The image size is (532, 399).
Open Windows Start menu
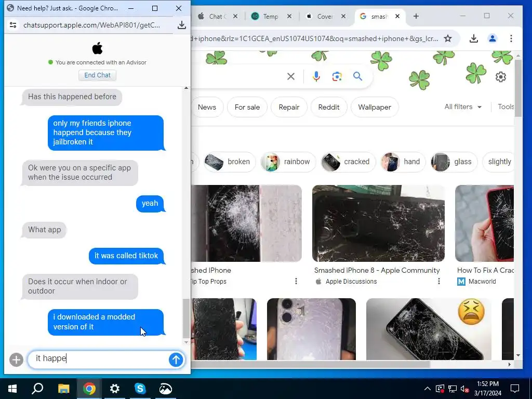(x=12, y=389)
